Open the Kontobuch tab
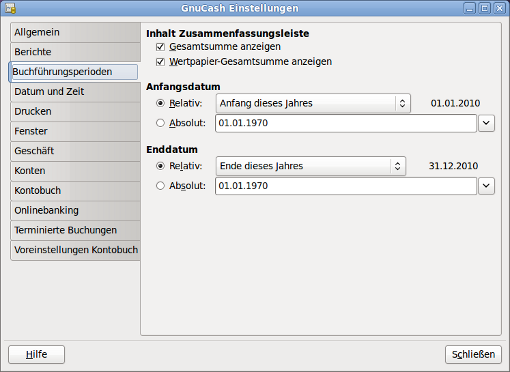The width and height of the screenshot is (510, 372). (x=75, y=191)
